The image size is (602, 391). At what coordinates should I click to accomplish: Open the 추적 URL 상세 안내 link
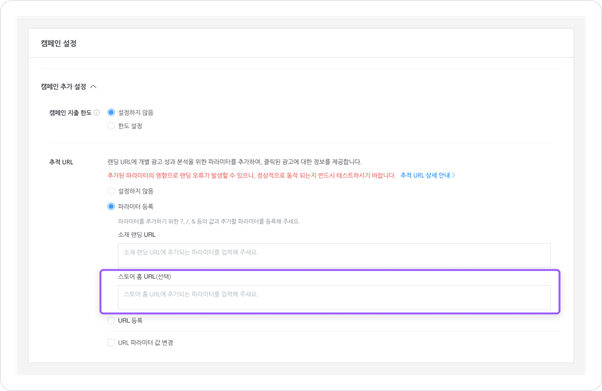[425, 175]
